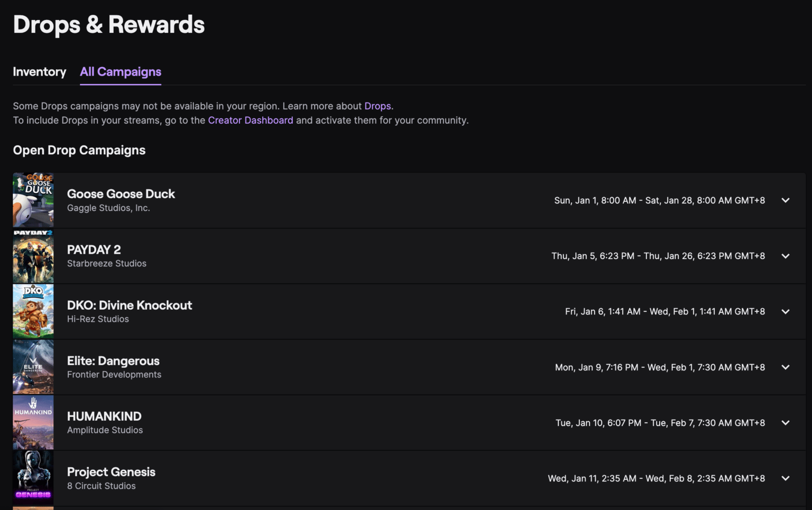Click the HUMANKIND box art image
The width and height of the screenshot is (812, 510).
pos(33,422)
